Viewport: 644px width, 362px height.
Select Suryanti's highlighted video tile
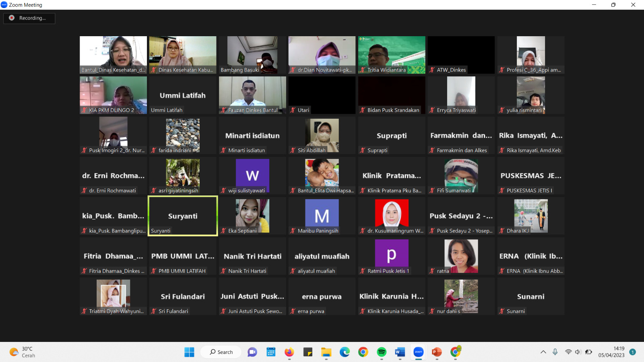click(x=183, y=216)
